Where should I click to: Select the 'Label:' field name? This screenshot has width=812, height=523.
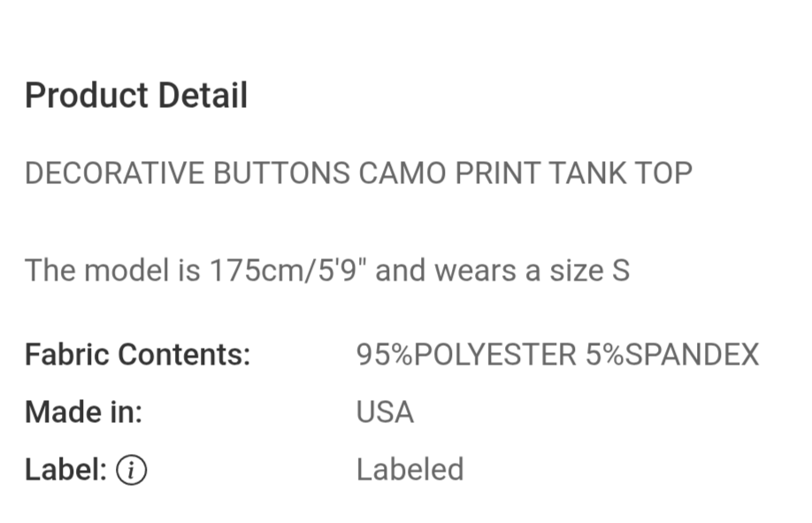tap(65, 470)
